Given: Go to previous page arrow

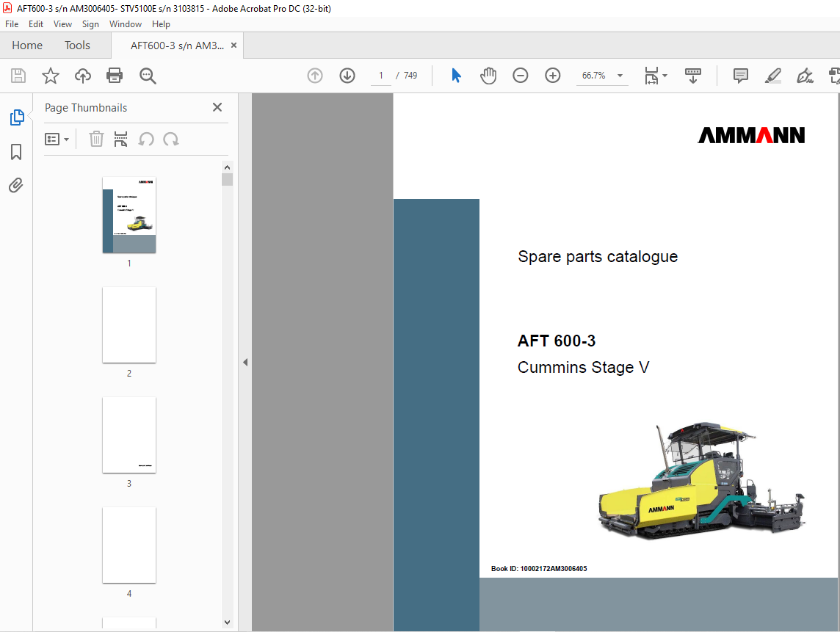Looking at the screenshot, I should (x=315, y=76).
